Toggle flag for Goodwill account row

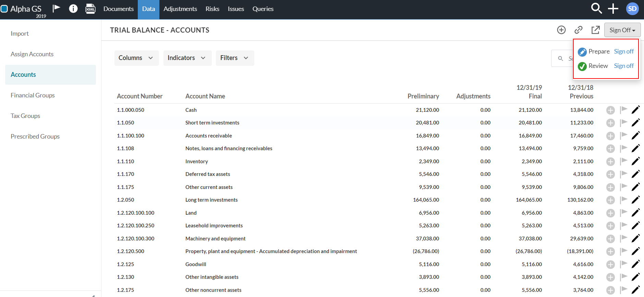(624, 264)
